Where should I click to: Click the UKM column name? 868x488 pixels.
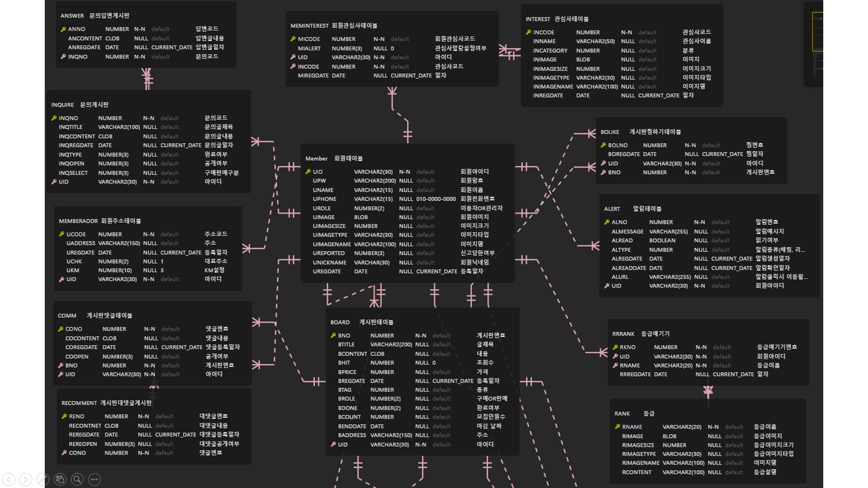73,271
